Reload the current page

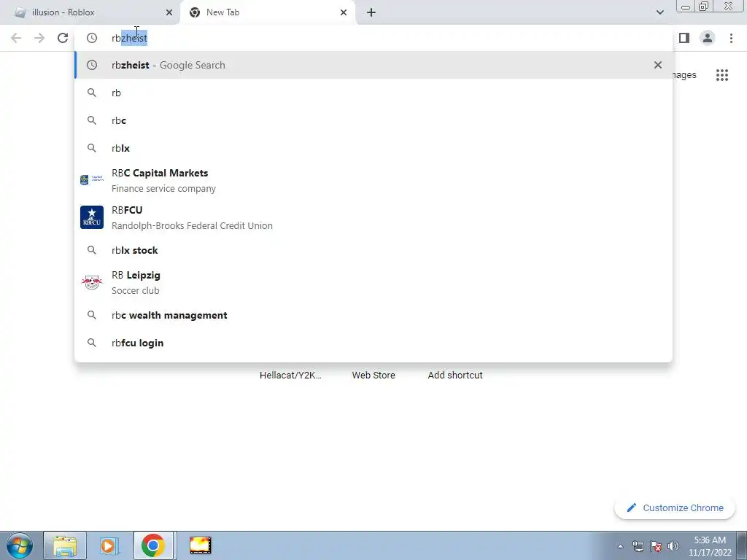pos(63,38)
